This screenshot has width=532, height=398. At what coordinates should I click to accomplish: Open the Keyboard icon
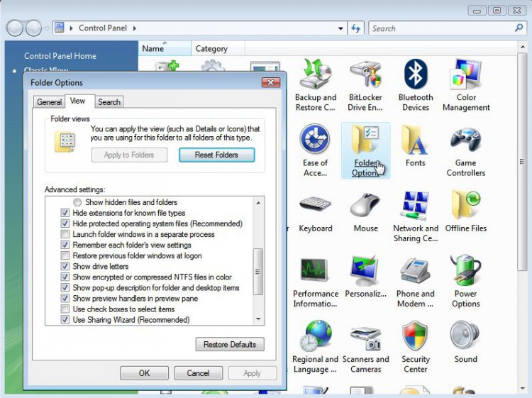(x=315, y=212)
